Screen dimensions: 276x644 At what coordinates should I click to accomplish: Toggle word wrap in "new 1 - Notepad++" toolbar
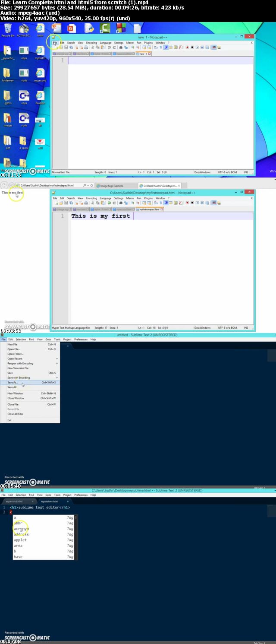point(155,47)
